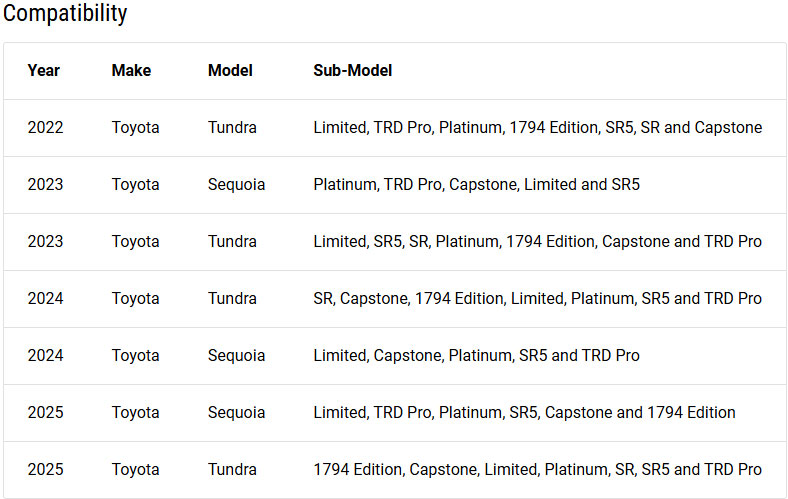Click sub-model text 'Platinum, TRD Pro, Capstone, Limited and SR5'
The height and width of the screenshot is (499, 788).
pos(476,185)
